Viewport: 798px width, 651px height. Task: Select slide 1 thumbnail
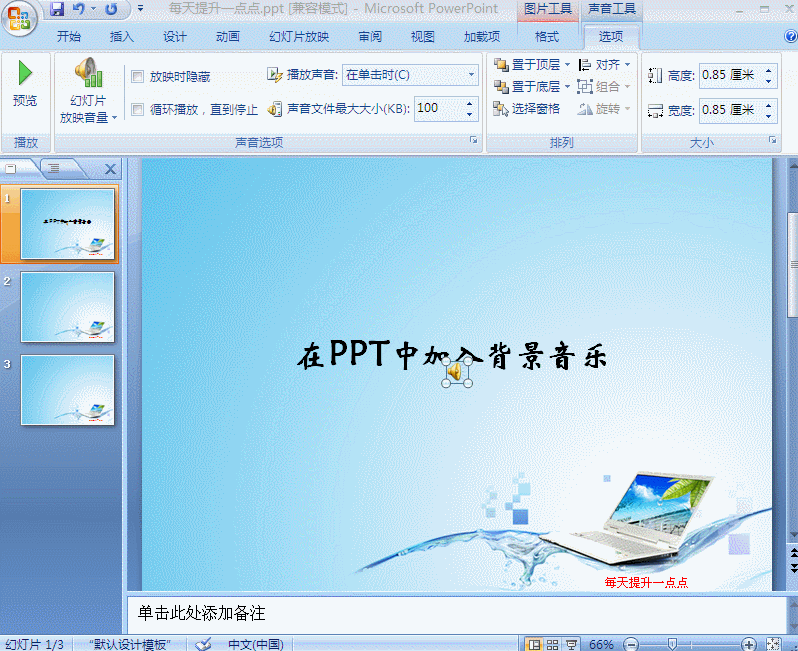point(68,224)
